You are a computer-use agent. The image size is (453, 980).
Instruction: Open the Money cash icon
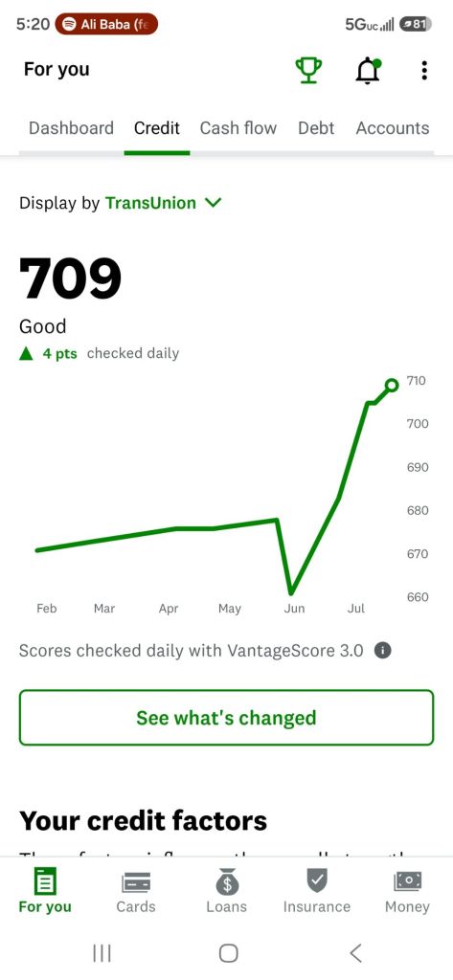pos(407,881)
